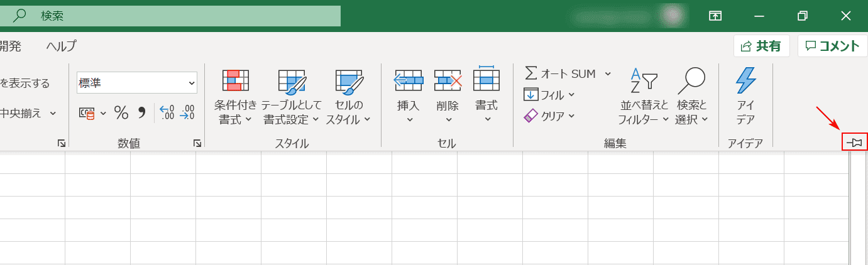Expand オート SUM dropdown arrow
This screenshot has height=265, width=868.
point(608,73)
